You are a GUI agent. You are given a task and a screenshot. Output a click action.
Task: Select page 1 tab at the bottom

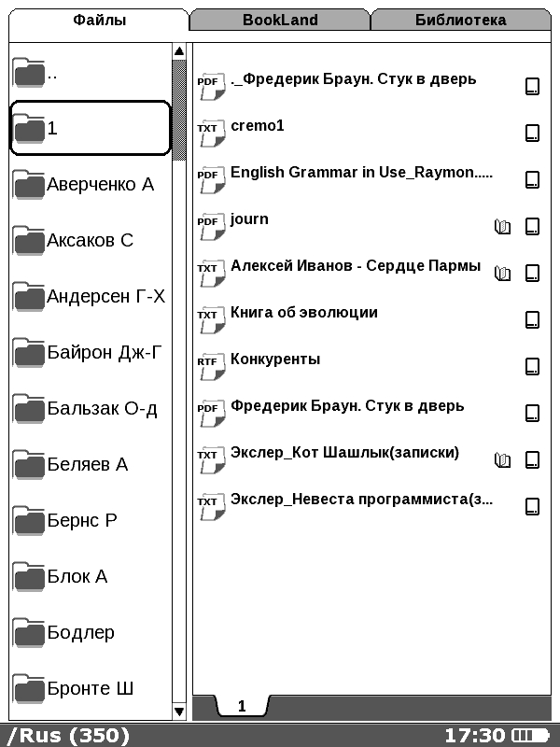coord(242,707)
